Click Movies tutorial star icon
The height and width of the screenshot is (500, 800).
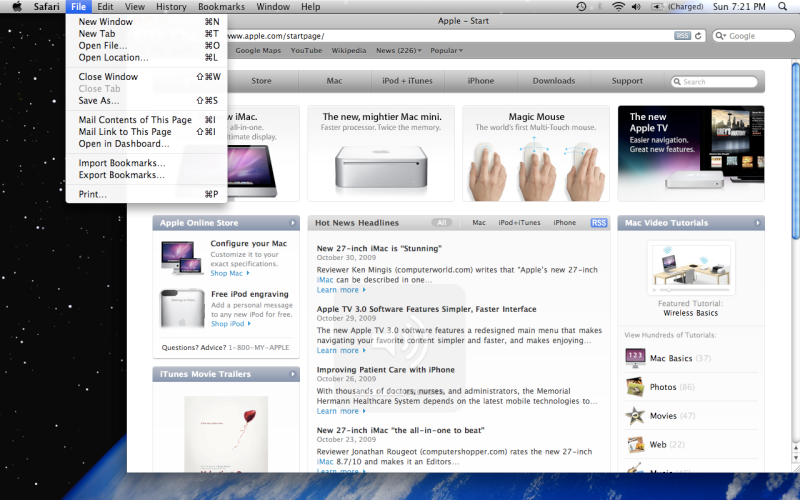pos(635,416)
